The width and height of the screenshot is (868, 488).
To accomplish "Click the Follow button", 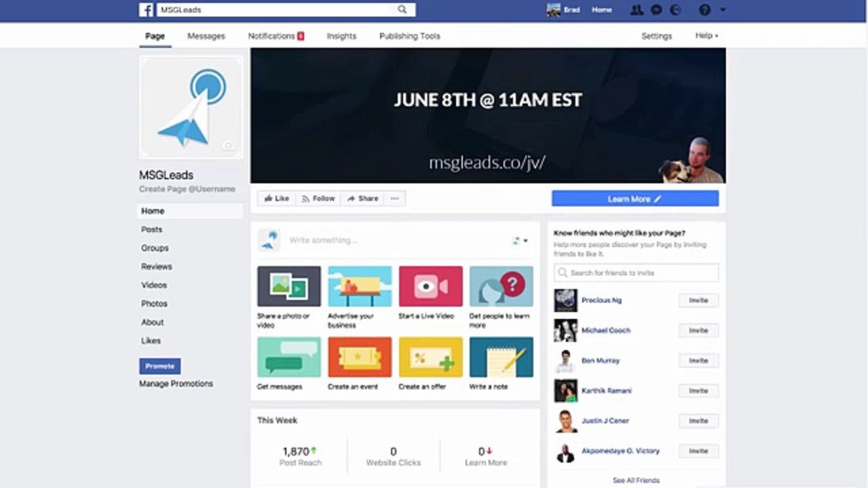I will pyautogui.click(x=318, y=199).
